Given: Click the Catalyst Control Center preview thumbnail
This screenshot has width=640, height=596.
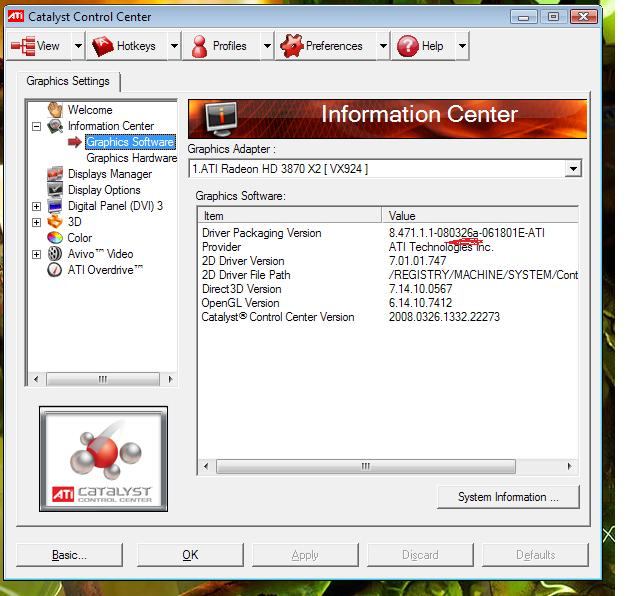Looking at the screenshot, I should tap(103, 459).
